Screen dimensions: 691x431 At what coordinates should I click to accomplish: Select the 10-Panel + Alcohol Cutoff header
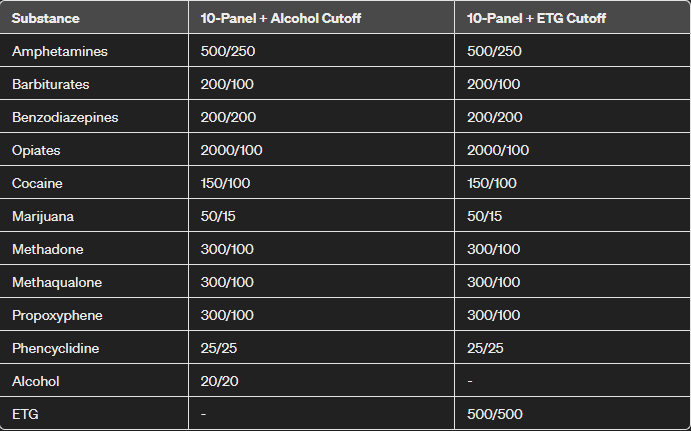tap(281, 19)
